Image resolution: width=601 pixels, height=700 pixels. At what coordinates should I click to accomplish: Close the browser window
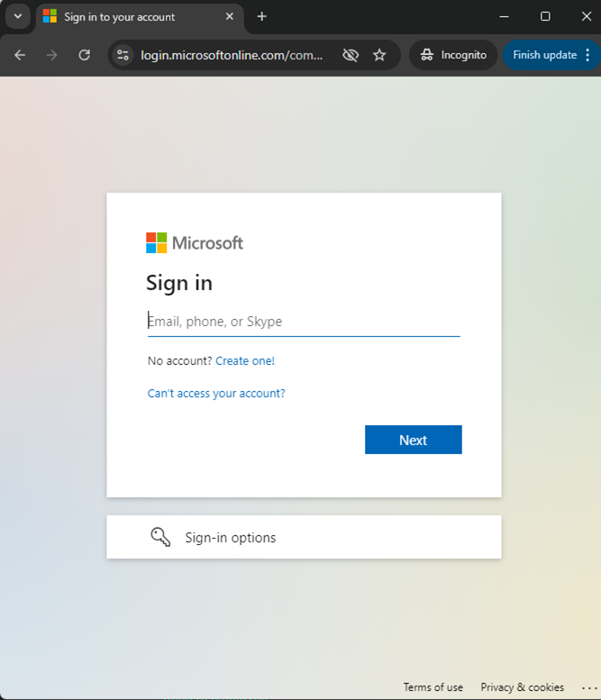(x=587, y=16)
